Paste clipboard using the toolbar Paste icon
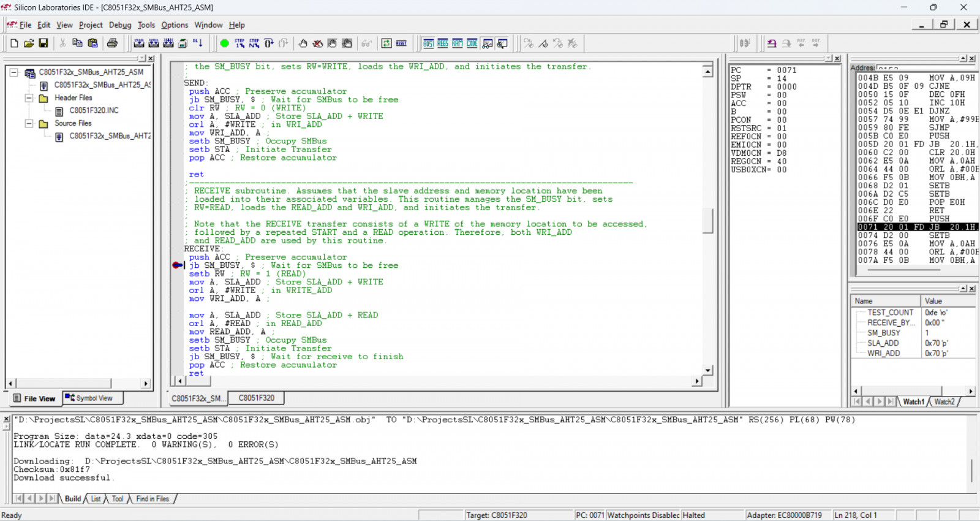Screen dimensions: 980x521 [x=92, y=44]
